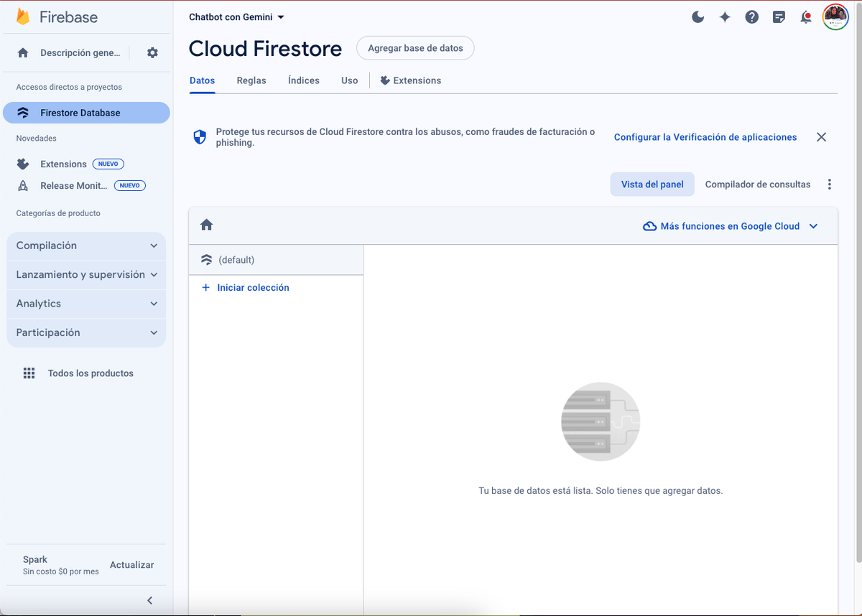Viewport: 862px width, 616px height.
Task: Open the three-dot more options menu
Action: coord(830,185)
